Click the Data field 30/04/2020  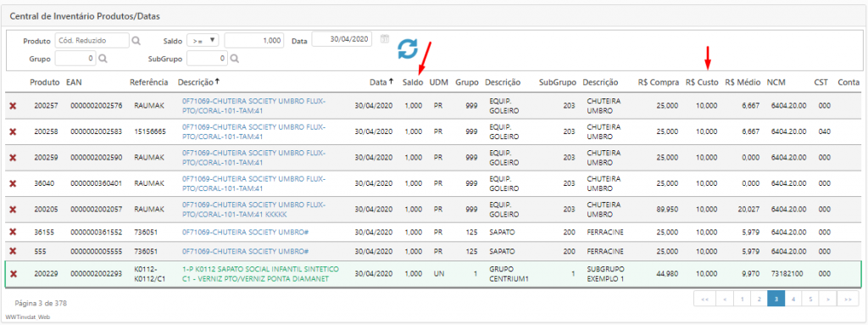(342, 39)
